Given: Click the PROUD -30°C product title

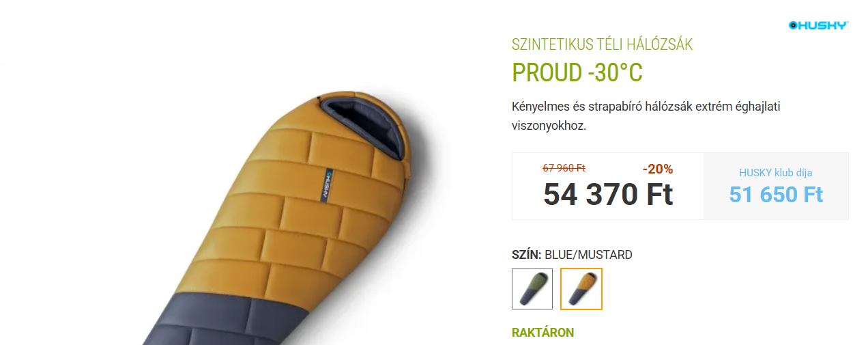Looking at the screenshot, I should click(x=577, y=72).
